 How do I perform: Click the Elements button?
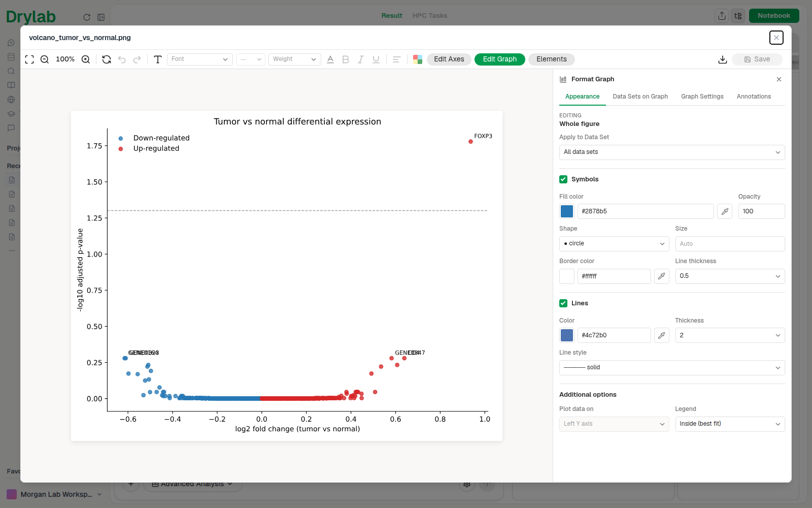pyautogui.click(x=552, y=59)
